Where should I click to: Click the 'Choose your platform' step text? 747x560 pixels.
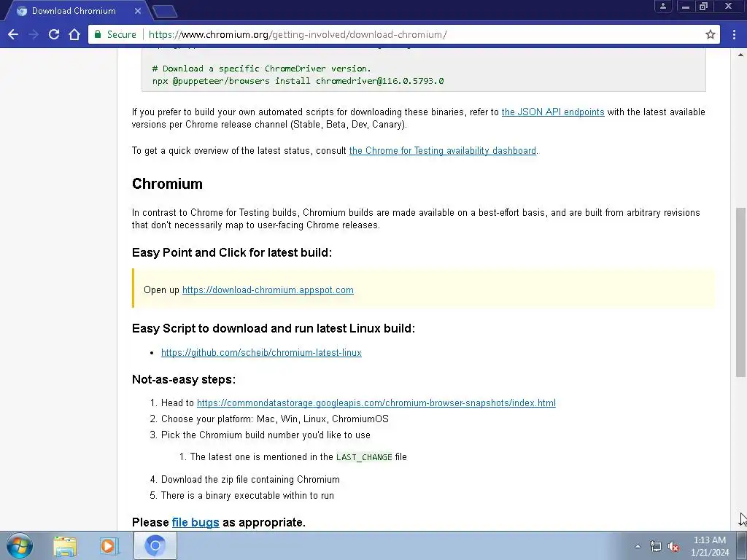pyautogui.click(x=275, y=419)
